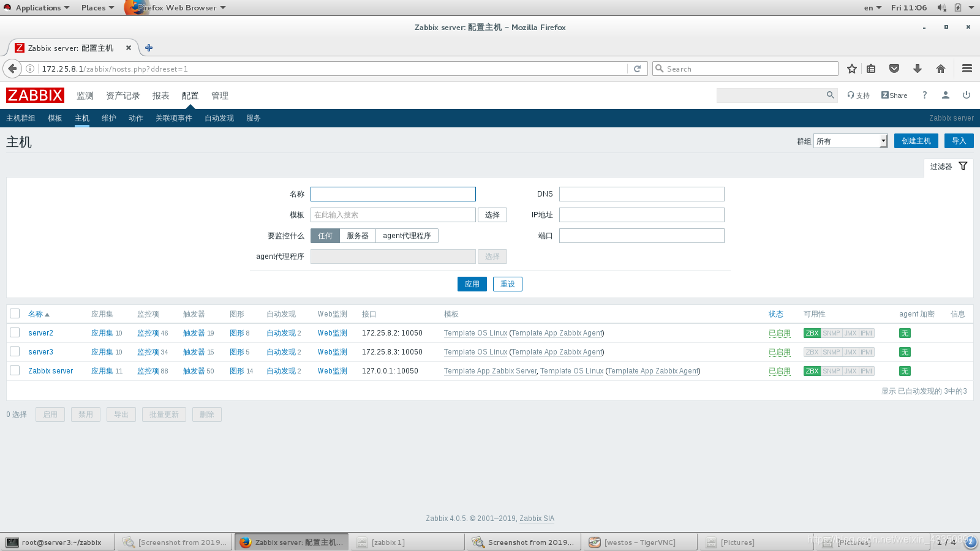Open the 管理 menu
This screenshot has height=551, width=980.
click(x=220, y=96)
